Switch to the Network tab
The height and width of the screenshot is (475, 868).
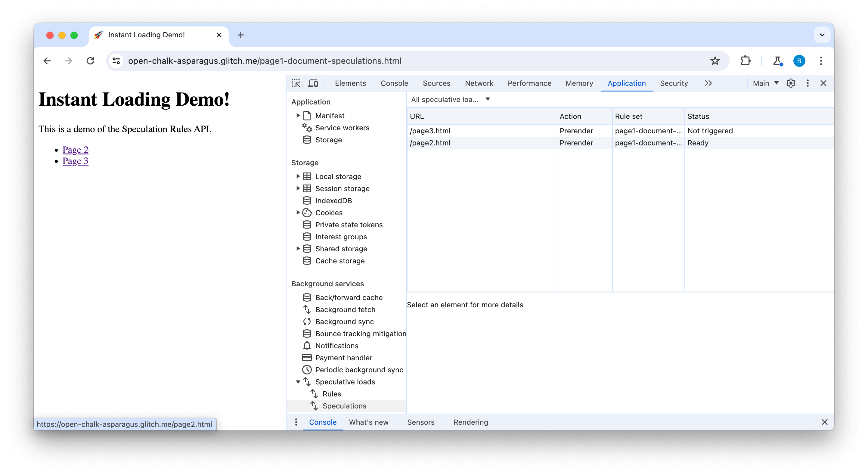(480, 83)
